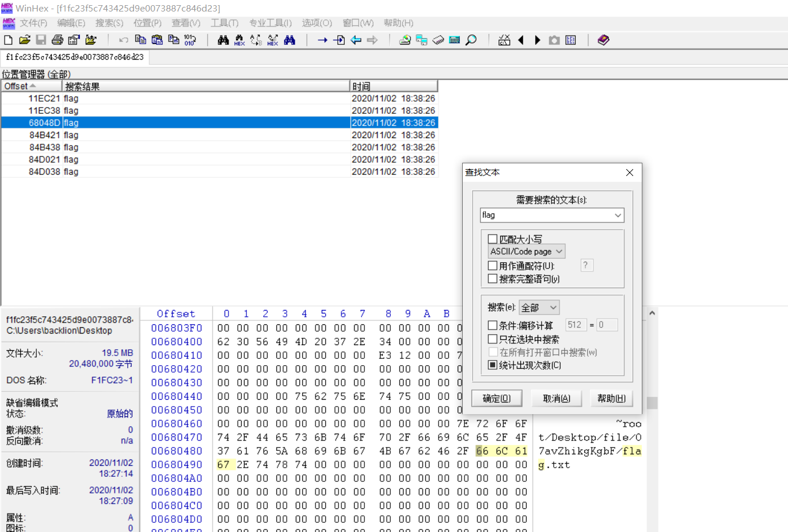Viewport: 788px width, 532px height.
Task: Open the 搜索(S) menu
Action: 109,23
